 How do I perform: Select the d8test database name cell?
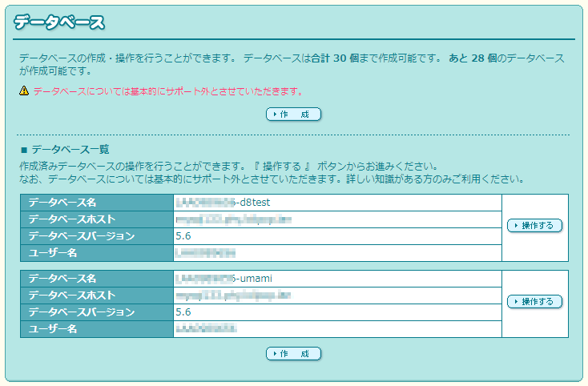(x=337, y=203)
